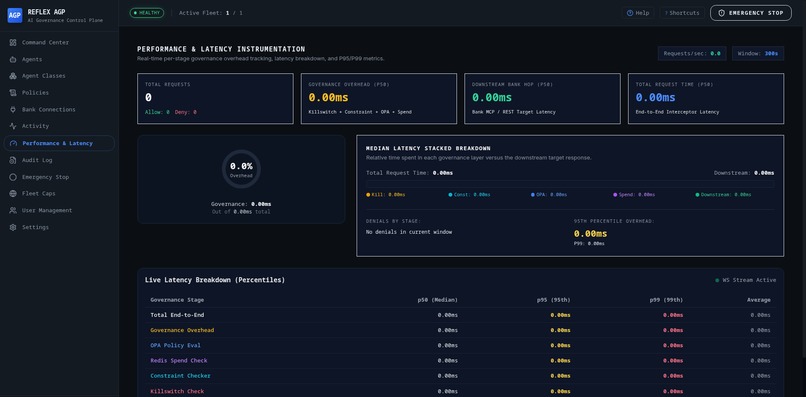Click the Total Requests card
Viewport: 806px width, 397px height.
click(x=215, y=99)
